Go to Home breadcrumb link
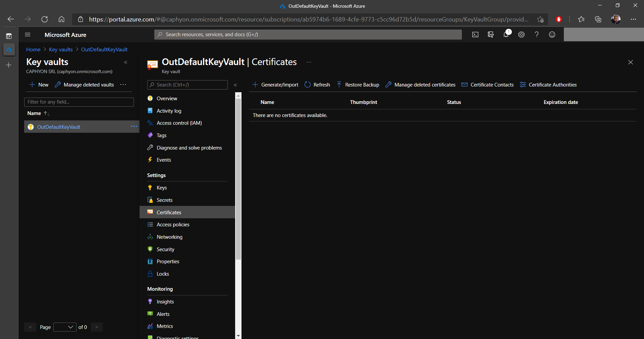Image resolution: width=644 pixels, height=339 pixels. point(33,49)
